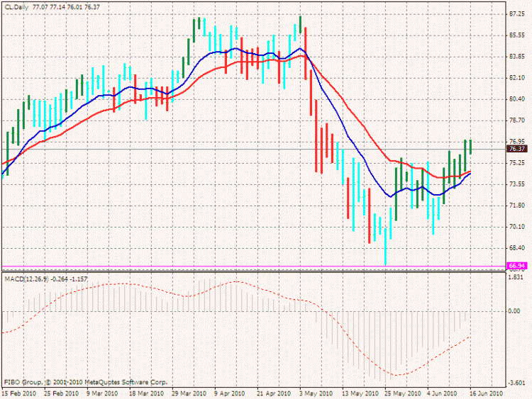Click the red 66.94 price level tag

(x=516, y=266)
